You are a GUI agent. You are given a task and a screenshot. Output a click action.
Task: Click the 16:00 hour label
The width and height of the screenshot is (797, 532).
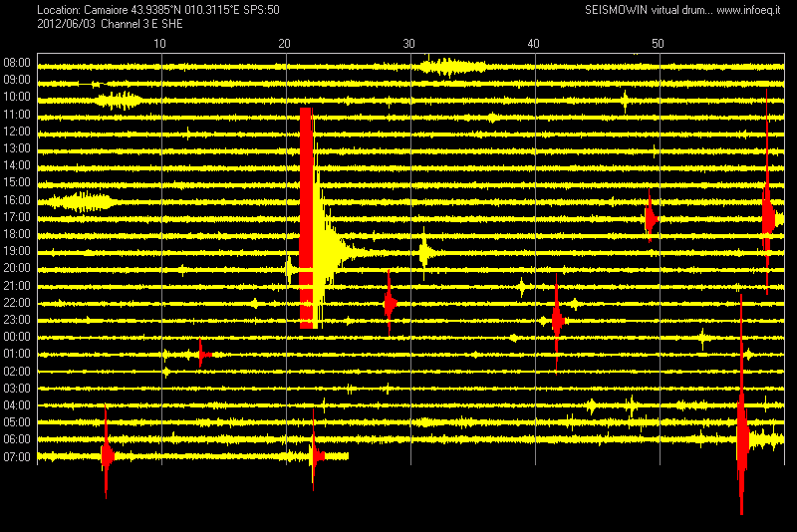point(17,200)
